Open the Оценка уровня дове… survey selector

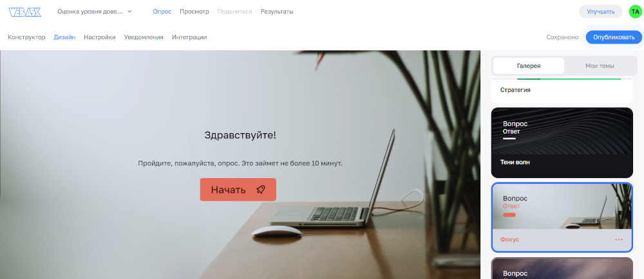pyautogui.click(x=95, y=12)
